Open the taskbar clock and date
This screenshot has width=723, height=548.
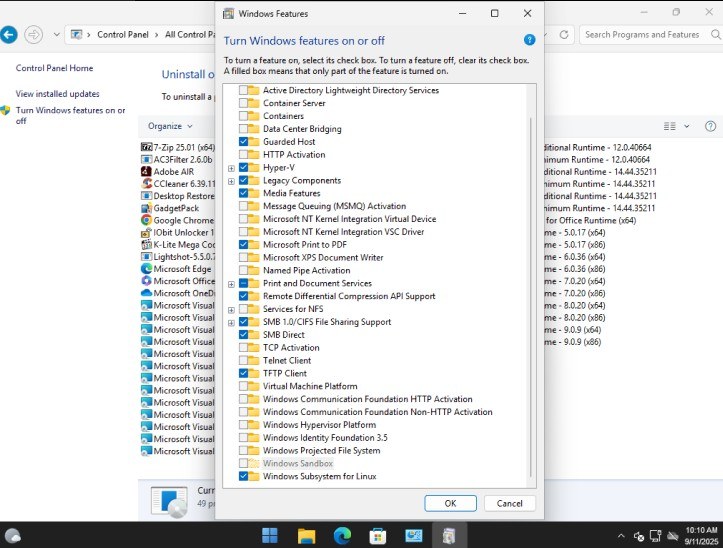click(701, 536)
